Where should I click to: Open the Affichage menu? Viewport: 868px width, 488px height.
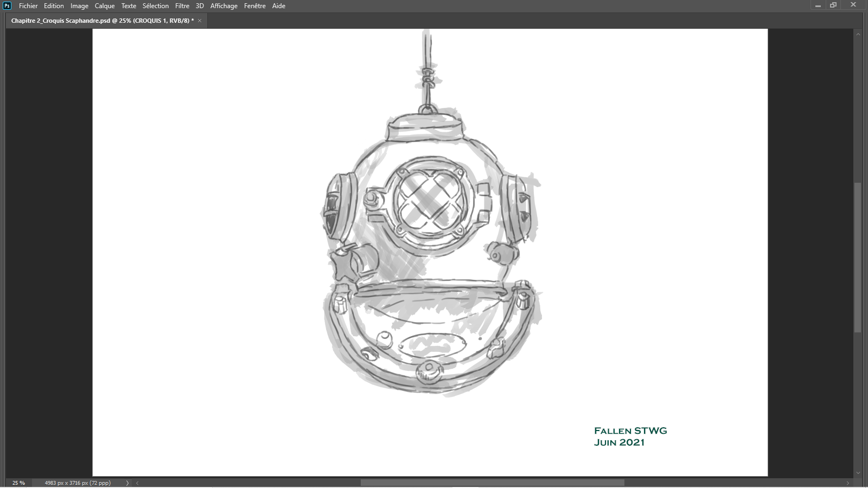click(224, 6)
